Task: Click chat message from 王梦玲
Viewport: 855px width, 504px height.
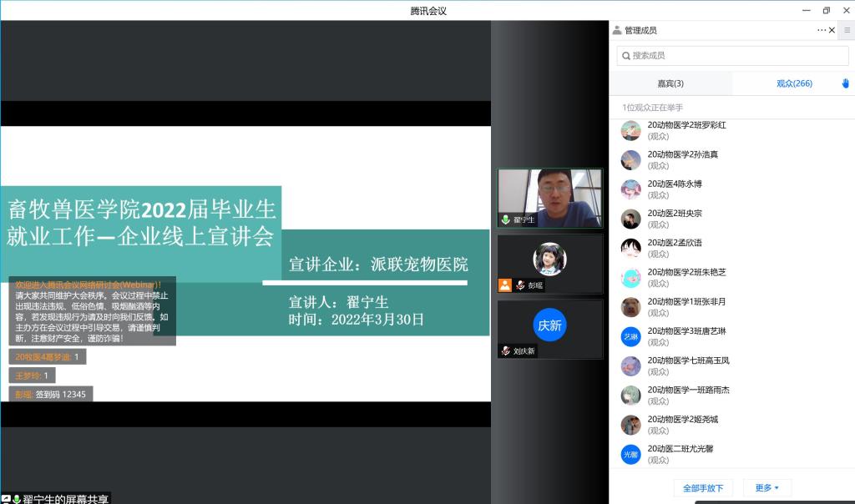Action: click(33, 375)
